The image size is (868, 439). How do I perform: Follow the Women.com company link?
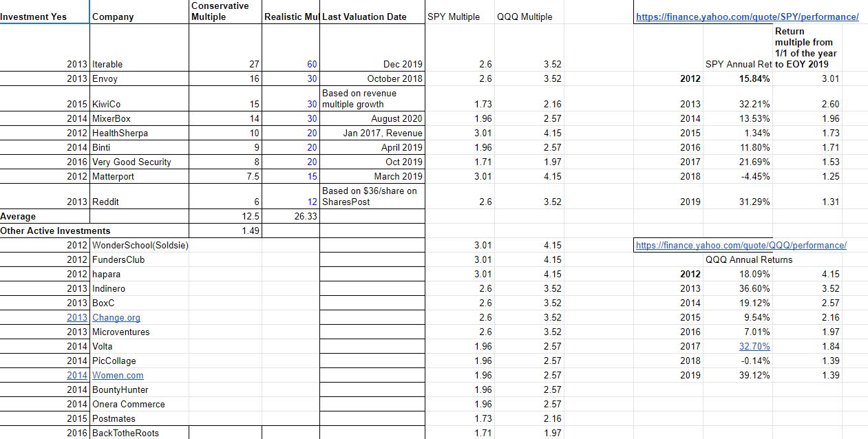(x=118, y=375)
